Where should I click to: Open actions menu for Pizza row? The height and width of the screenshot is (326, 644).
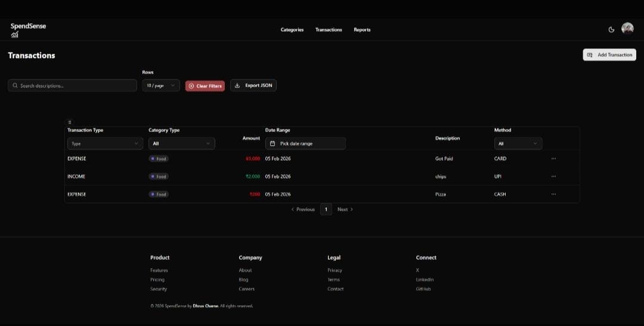click(x=553, y=194)
